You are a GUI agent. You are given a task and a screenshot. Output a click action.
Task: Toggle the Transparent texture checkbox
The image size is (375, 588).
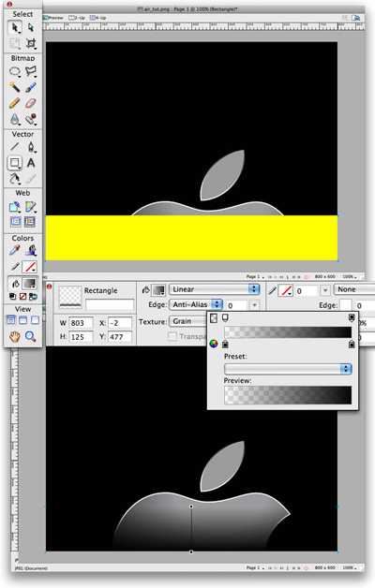click(x=172, y=336)
